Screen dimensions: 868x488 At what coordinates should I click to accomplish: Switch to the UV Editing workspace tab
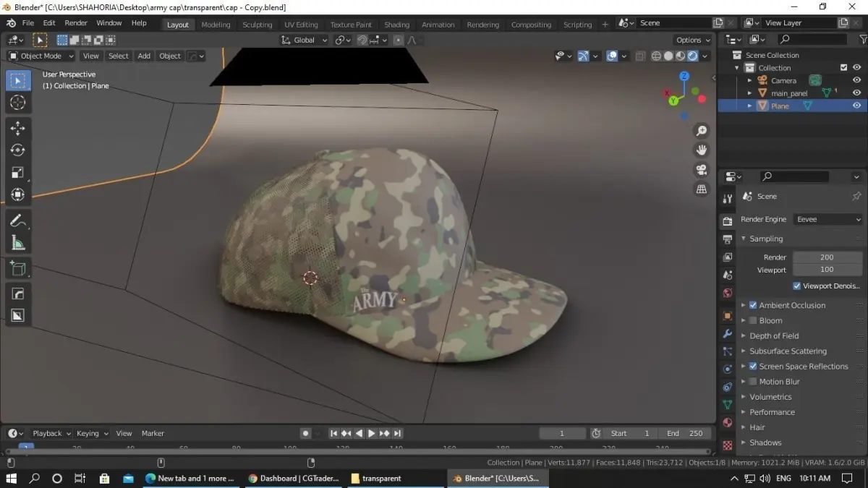pos(300,25)
